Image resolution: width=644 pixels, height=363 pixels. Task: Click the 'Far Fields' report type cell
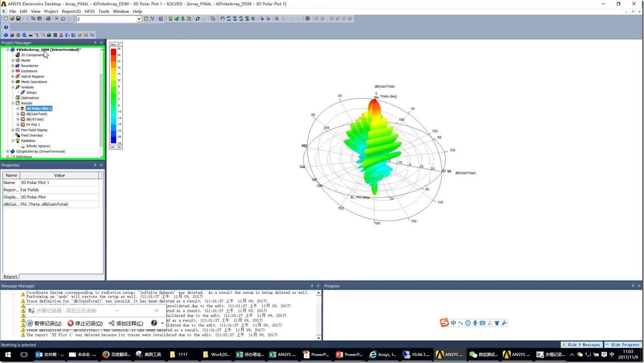coord(59,190)
